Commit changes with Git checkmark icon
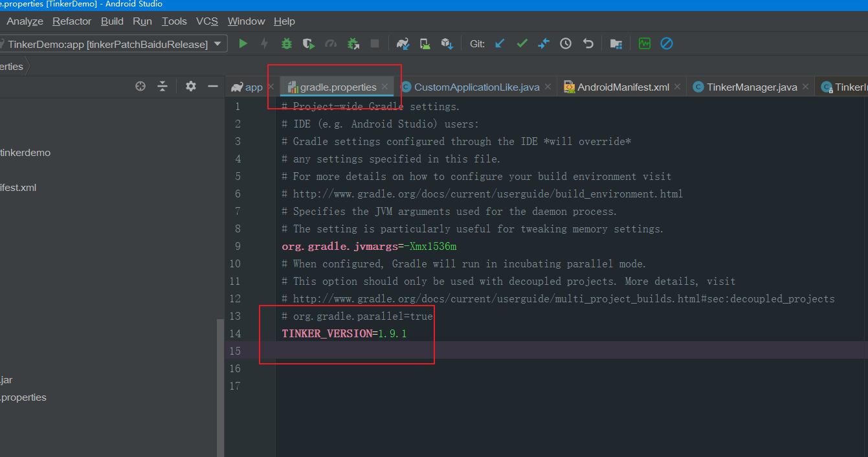 [x=522, y=44]
